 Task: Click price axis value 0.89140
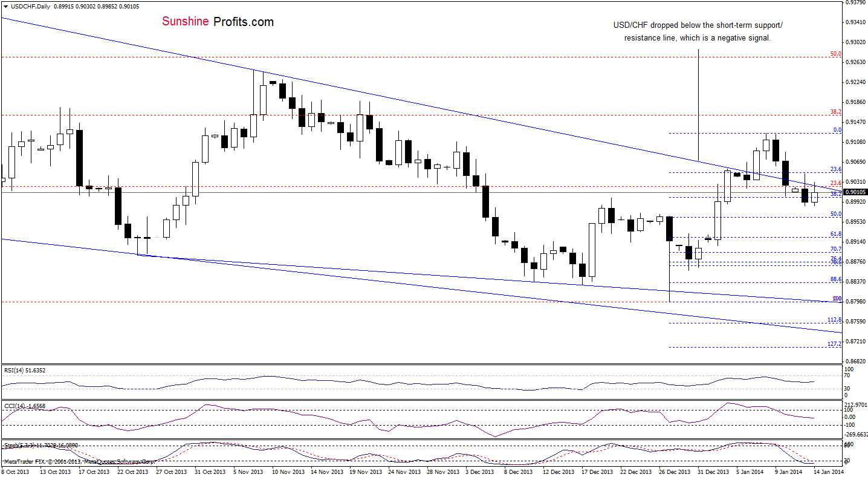[x=856, y=241]
